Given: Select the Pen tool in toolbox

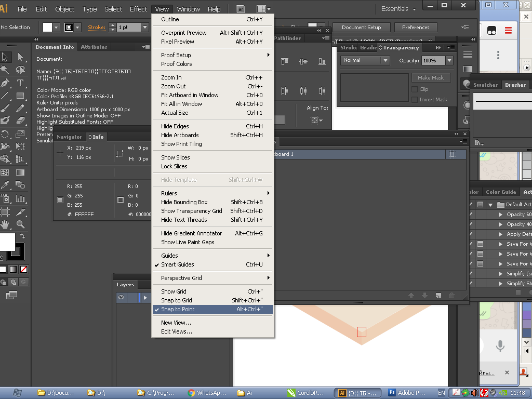Looking at the screenshot, I should (5, 83).
